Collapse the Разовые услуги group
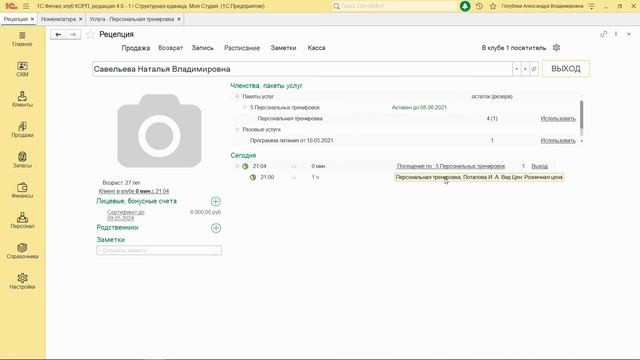The image size is (640, 360). click(x=237, y=129)
